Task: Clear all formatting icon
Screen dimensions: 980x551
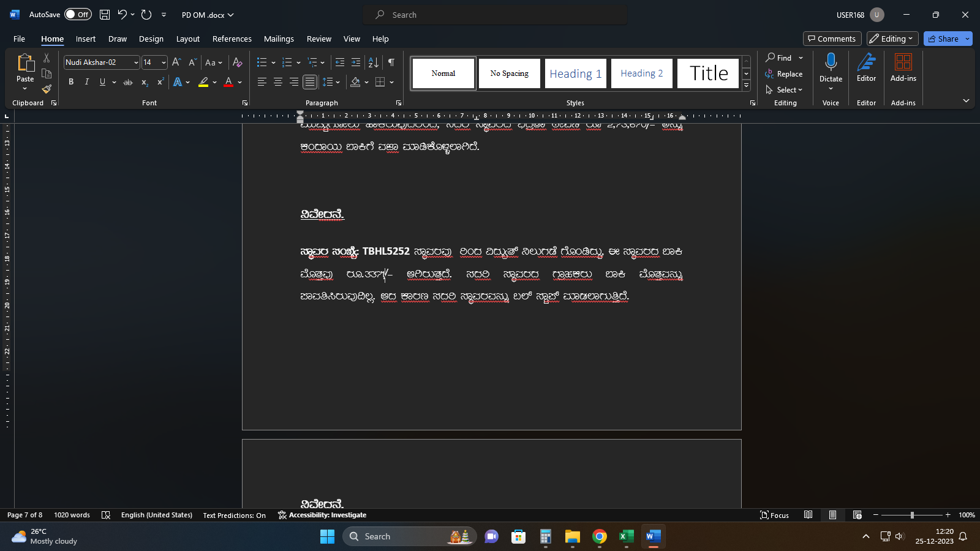Action: (238, 62)
